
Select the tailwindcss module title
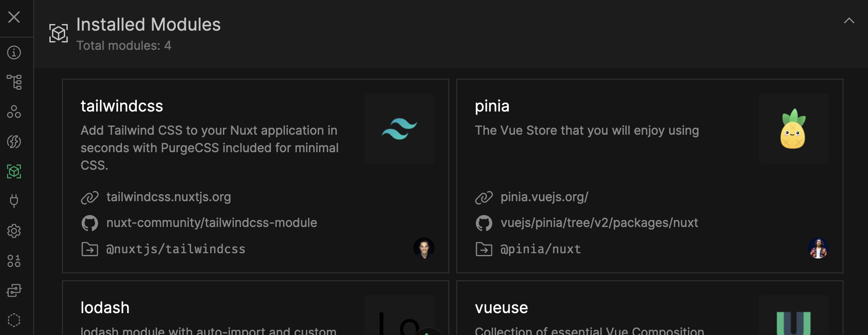tap(122, 106)
